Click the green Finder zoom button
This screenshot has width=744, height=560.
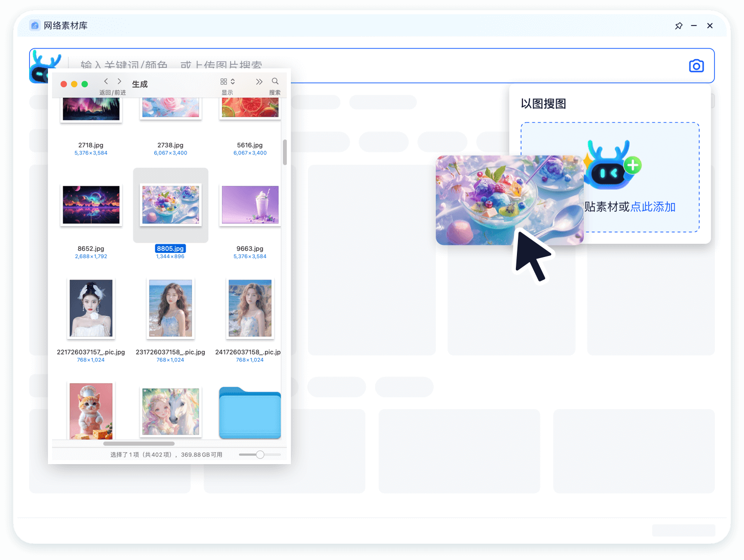click(85, 84)
